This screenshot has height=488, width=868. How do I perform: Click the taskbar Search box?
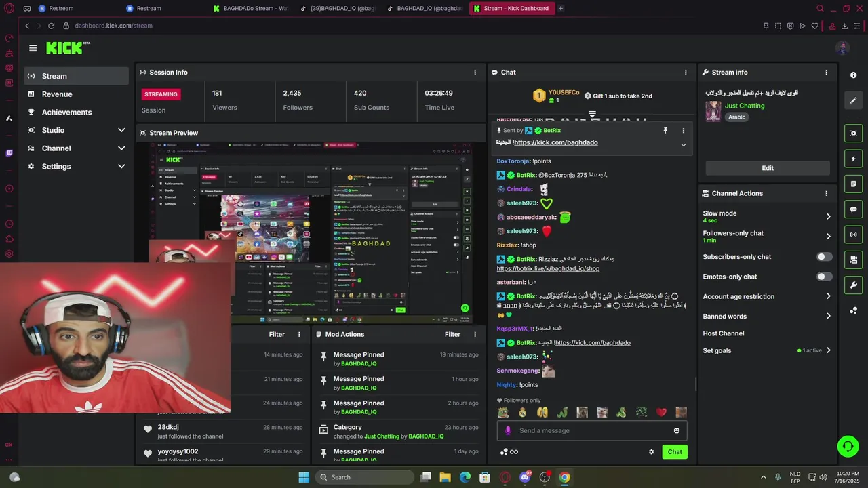(365, 477)
